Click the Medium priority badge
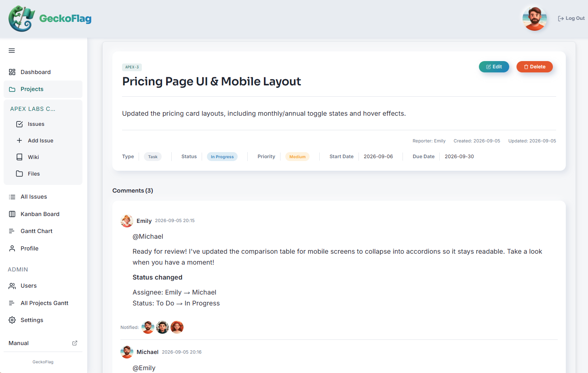This screenshot has height=373, width=588. (x=297, y=157)
